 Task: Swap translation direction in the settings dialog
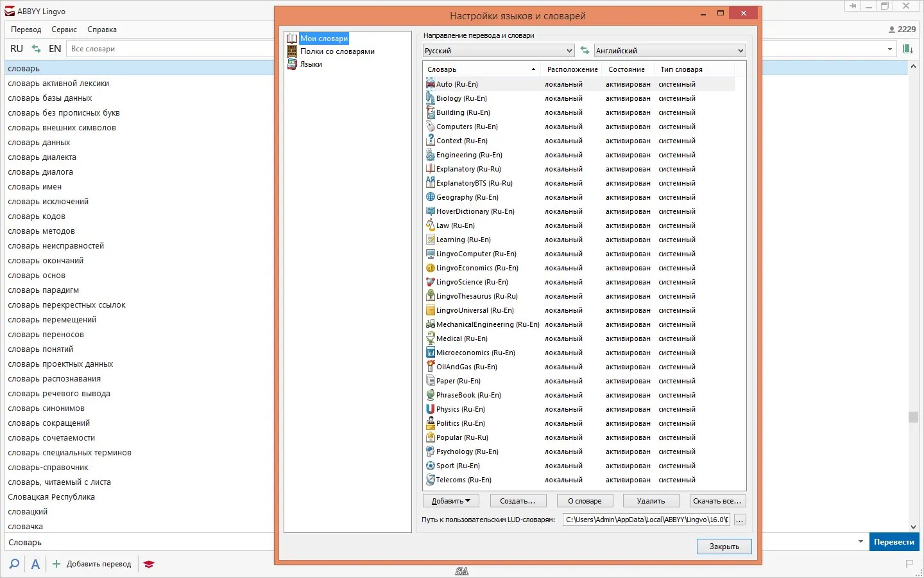coord(585,50)
